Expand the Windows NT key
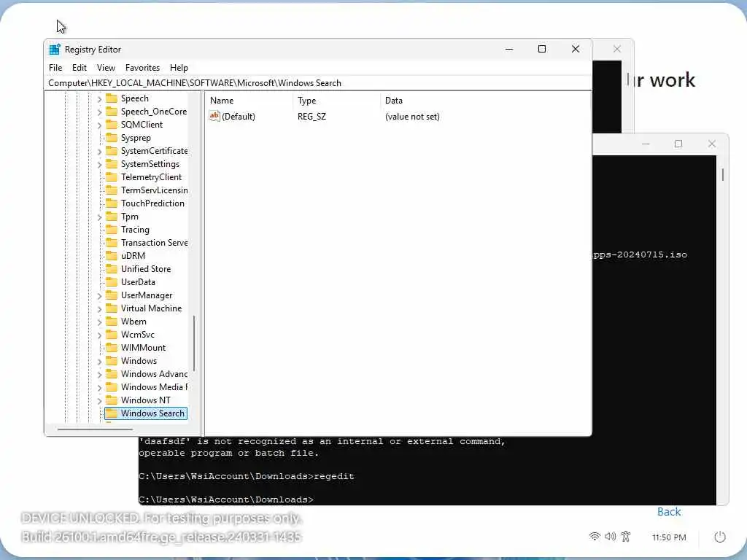The height and width of the screenshot is (560, 747). click(99, 400)
